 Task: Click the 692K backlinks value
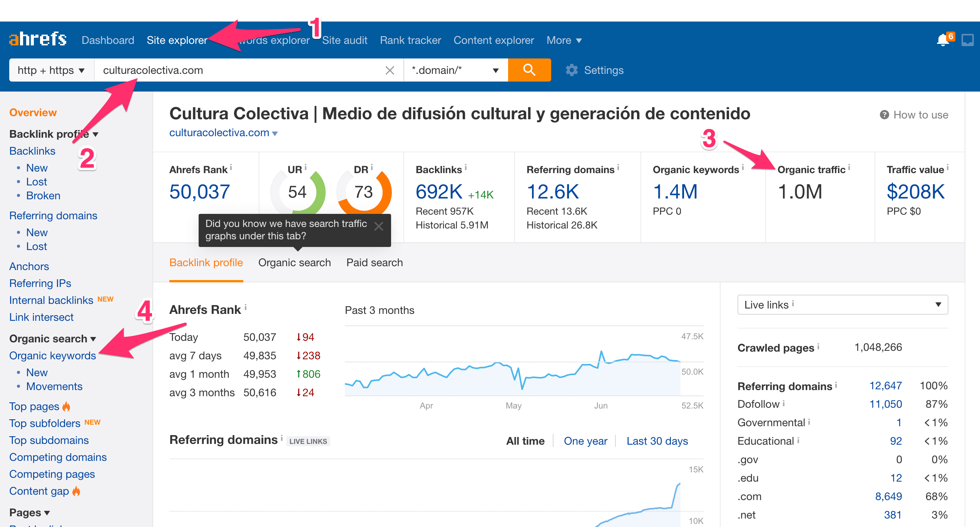tap(439, 192)
